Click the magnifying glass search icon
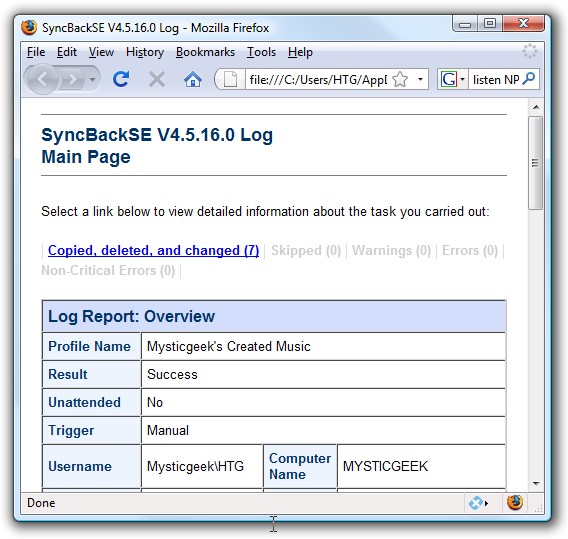 coord(529,78)
